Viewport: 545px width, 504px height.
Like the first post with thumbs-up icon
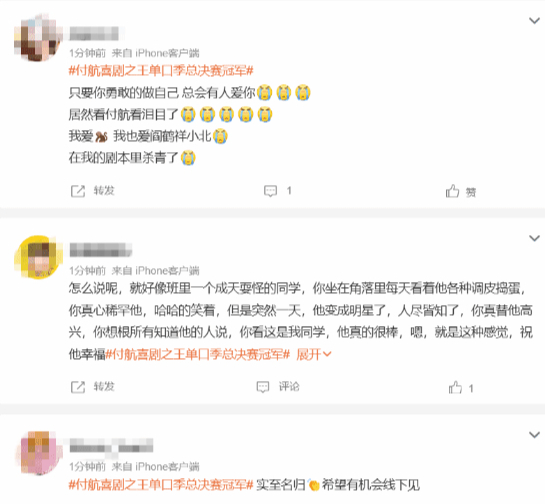tap(452, 191)
